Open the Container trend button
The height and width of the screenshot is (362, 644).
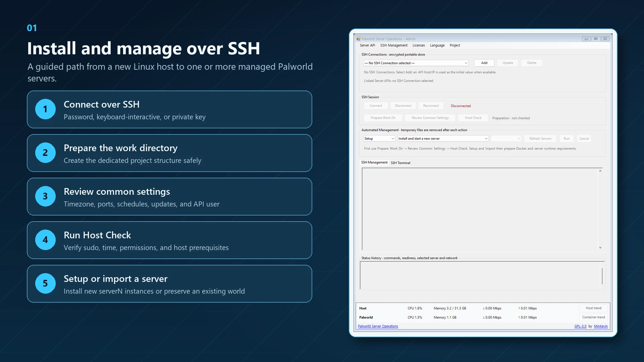(x=594, y=317)
